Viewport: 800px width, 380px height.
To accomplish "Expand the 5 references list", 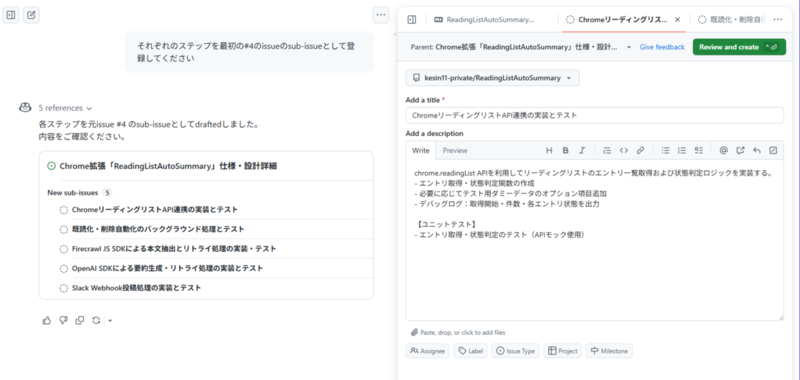I will [x=65, y=108].
